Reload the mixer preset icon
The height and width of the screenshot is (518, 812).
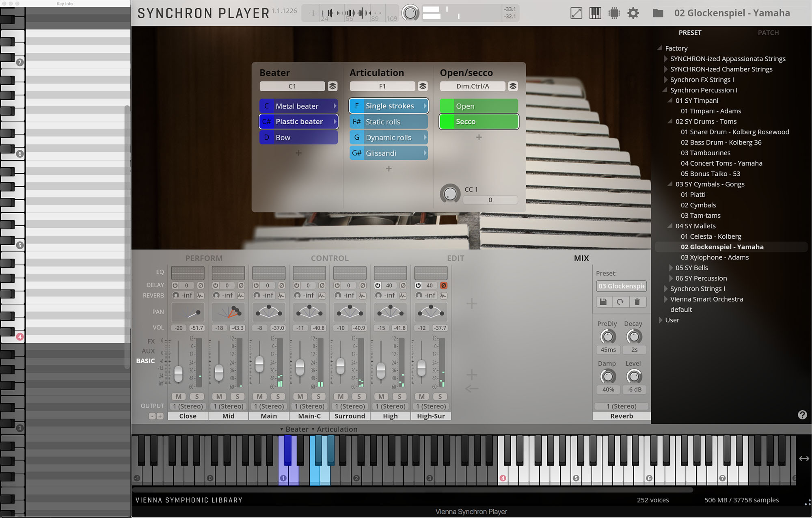[x=620, y=302]
